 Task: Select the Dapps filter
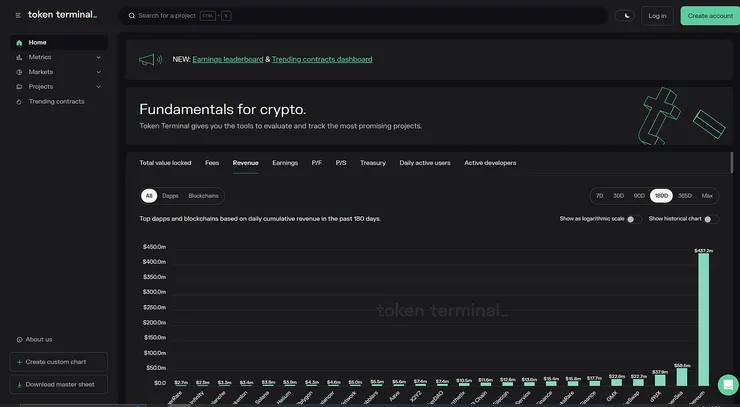coord(170,196)
